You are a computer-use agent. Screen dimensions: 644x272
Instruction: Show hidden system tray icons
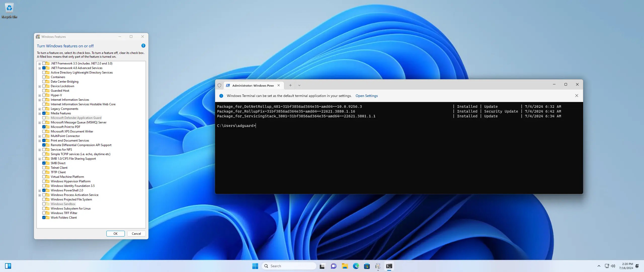pyautogui.click(x=599, y=266)
